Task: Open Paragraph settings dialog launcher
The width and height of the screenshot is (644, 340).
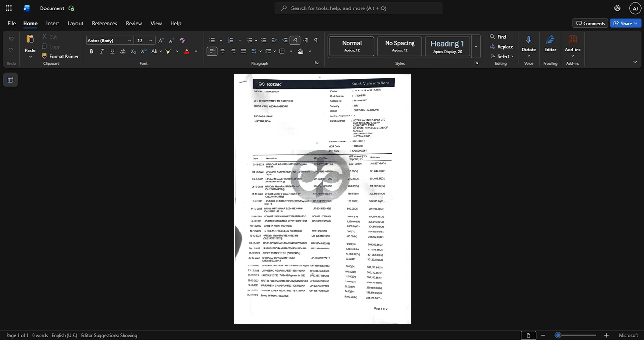Action: (x=317, y=63)
